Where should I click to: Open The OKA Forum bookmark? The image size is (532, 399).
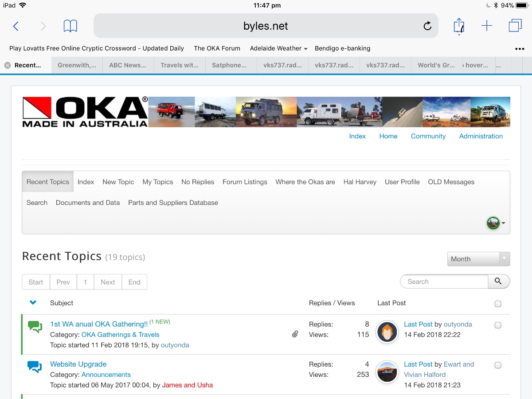217,48
